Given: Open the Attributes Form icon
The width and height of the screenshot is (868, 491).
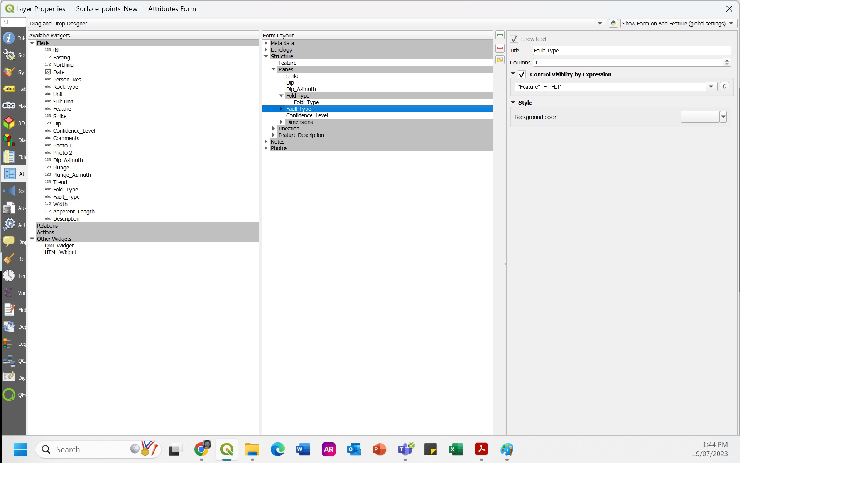Looking at the screenshot, I should pyautogui.click(x=10, y=174).
